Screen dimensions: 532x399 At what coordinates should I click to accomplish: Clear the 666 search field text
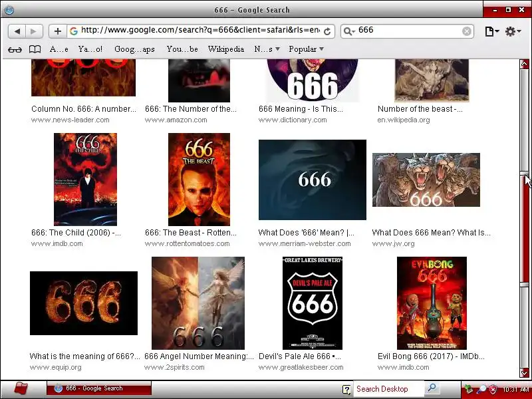click(467, 31)
